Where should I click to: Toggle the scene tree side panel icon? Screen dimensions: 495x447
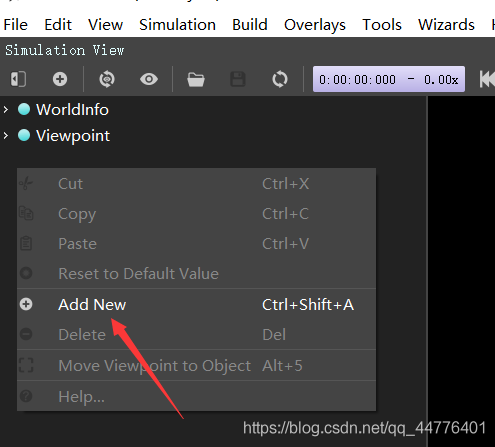point(18,79)
